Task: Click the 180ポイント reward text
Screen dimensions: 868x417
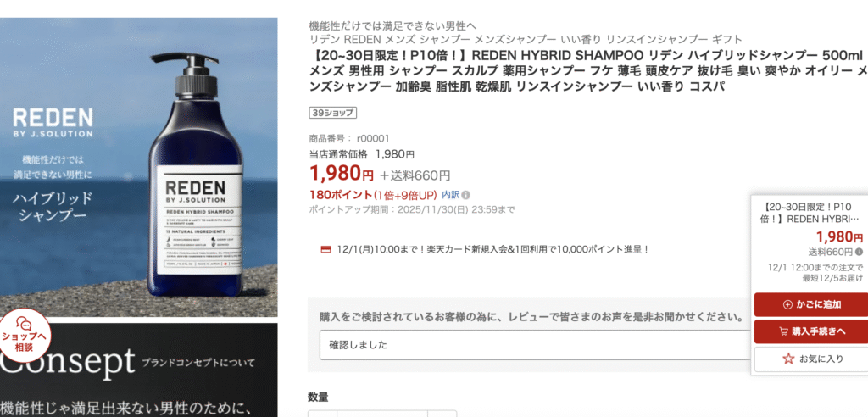Action: (x=341, y=195)
